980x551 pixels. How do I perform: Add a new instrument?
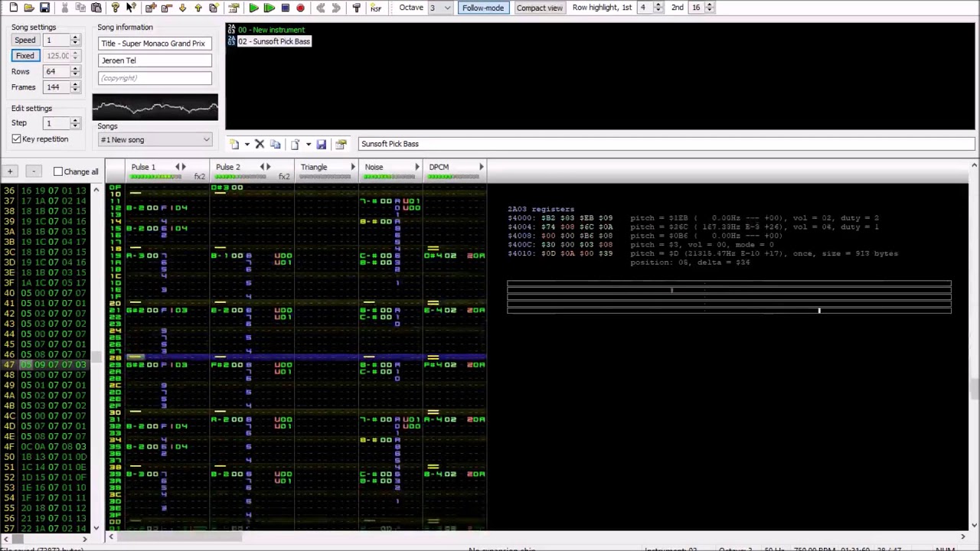pyautogui.click(x=234, y=144)
